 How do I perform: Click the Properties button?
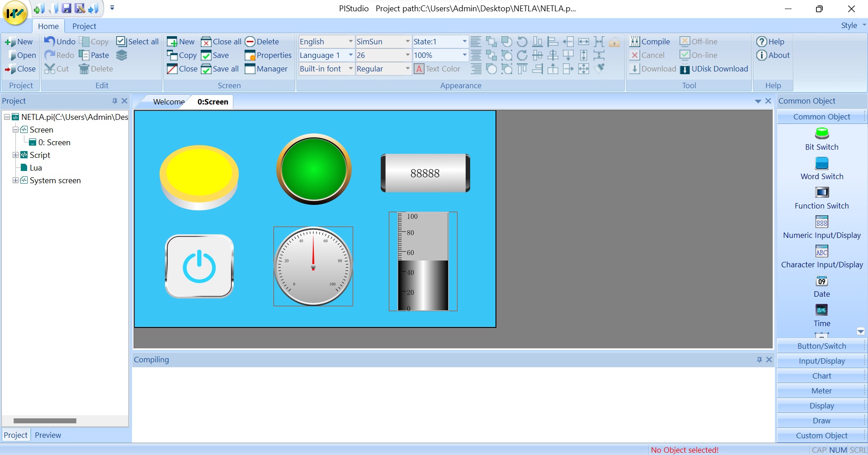[268, 55]
